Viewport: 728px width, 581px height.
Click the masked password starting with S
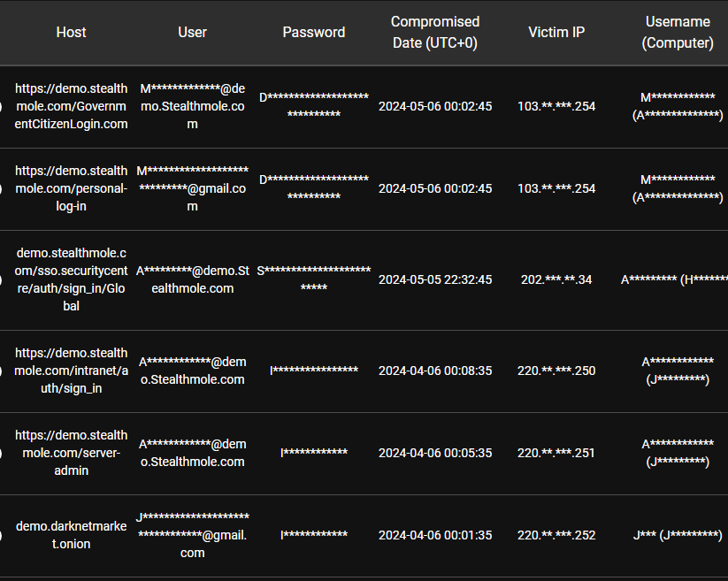[314, 279]
